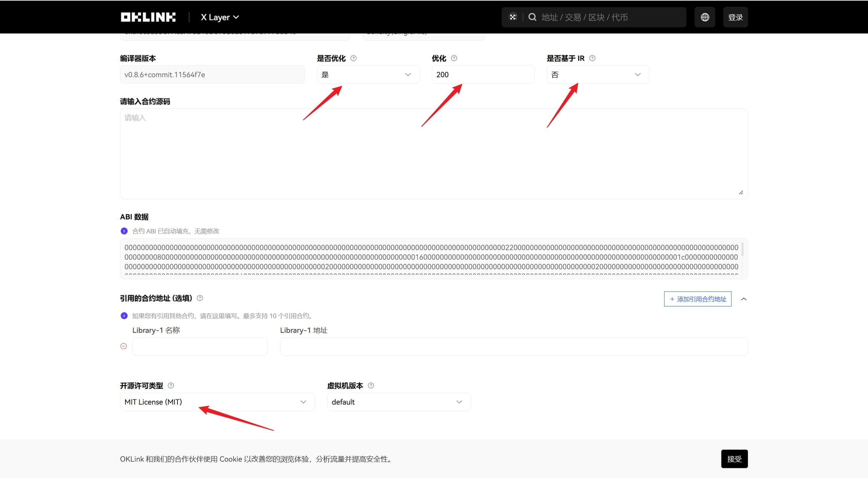Show help for 开源许可类型
The image size is (868, 478).
coord(171,385)
